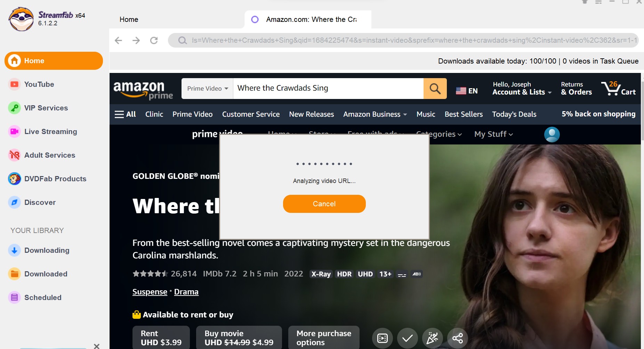Image resolution: width=644 pixels, height=349 pixels.
Task: Expand Amazon Business dropdown
Action: [x=375, y=114]
